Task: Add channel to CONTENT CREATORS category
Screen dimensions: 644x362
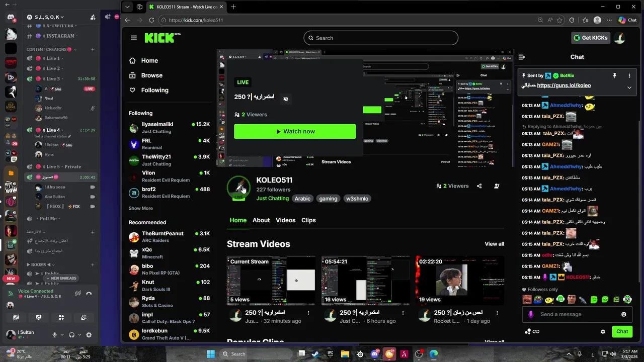Action: [x=93, y=49]
